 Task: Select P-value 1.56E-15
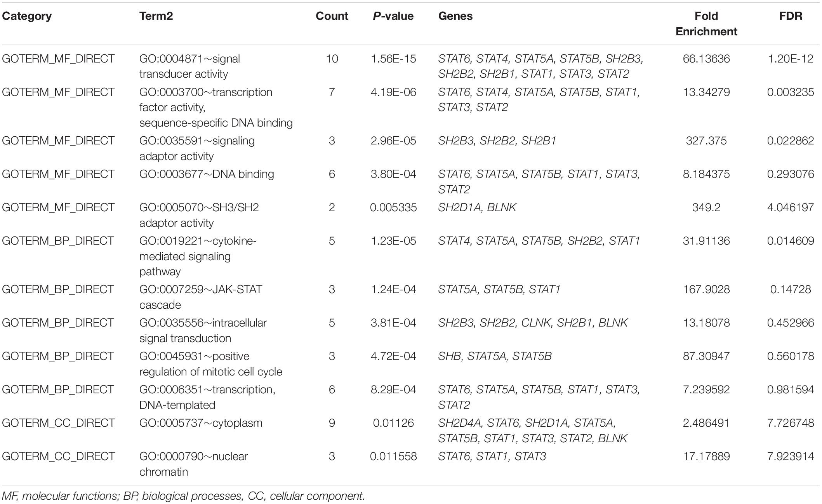(x=393, y=59)
